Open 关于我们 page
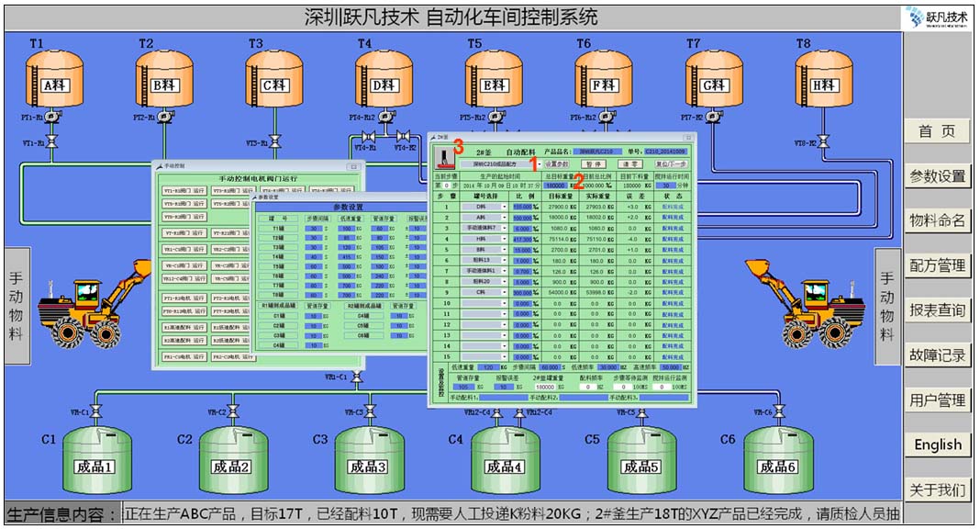The height and width of the screenshot is (529, 980). (936, 490)
